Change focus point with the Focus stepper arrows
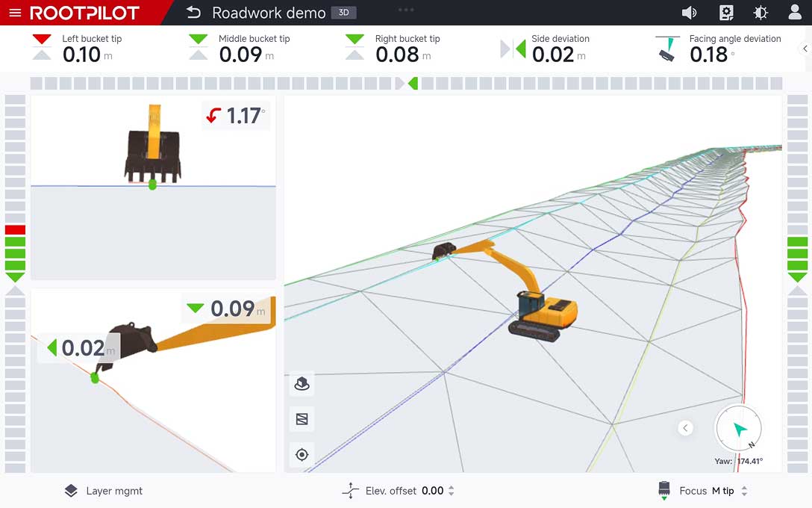Screen dimensions: 812x508 (744, 491)
